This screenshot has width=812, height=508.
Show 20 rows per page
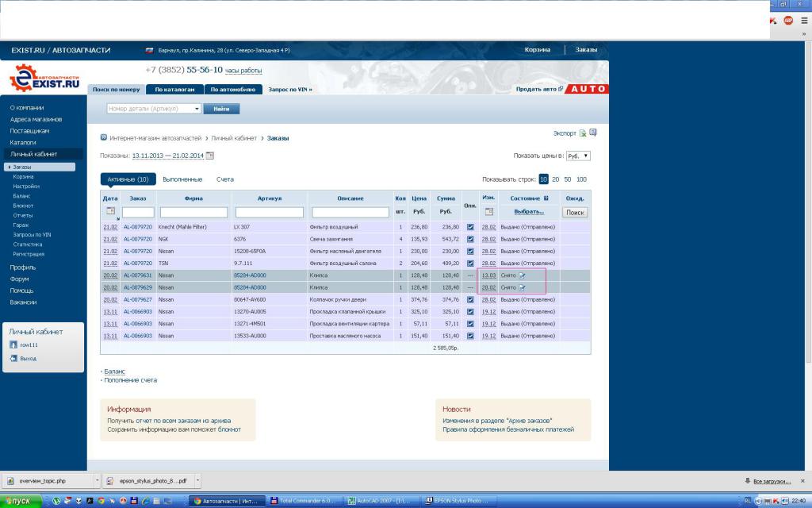(556, 179)
